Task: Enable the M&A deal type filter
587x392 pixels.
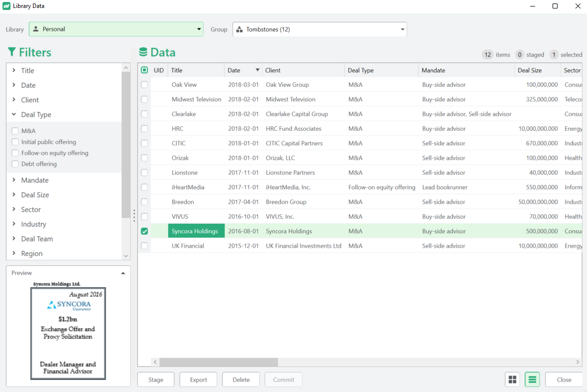Action: pyautogui.click(x=15, y=131)
